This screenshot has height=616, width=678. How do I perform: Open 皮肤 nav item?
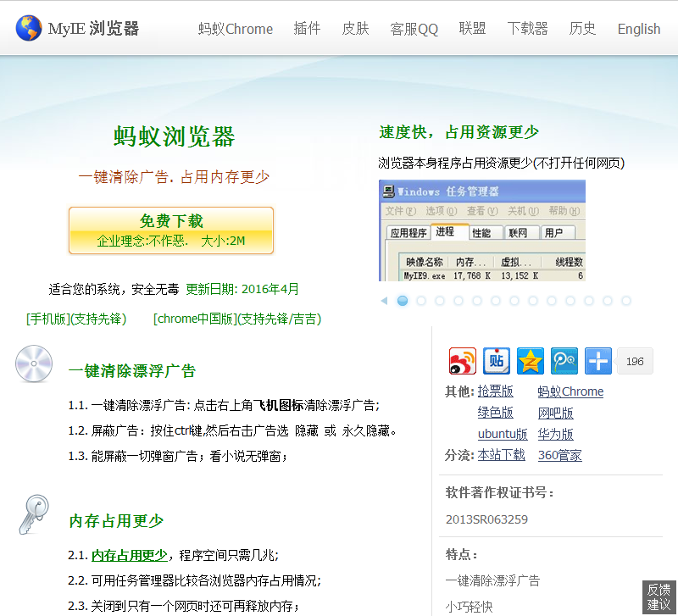pos(355,29)
